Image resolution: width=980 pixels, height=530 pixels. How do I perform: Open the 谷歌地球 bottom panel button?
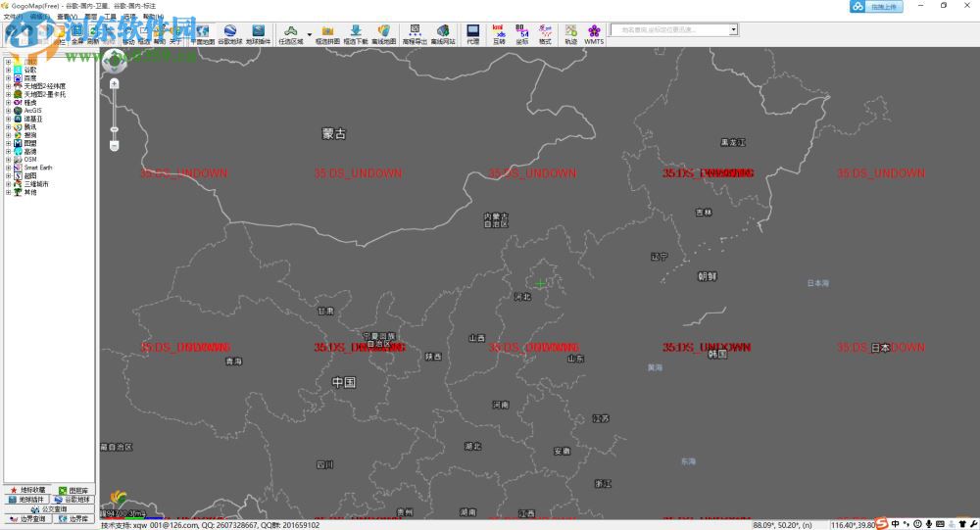click(73, 500)
